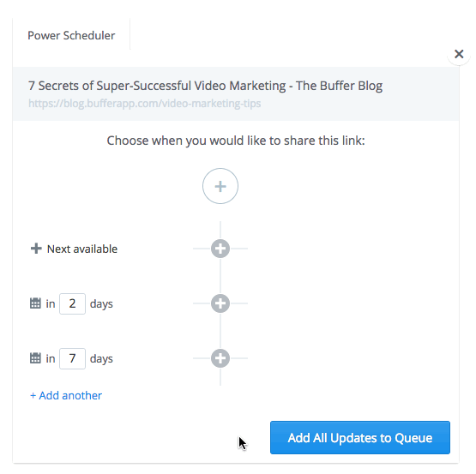Click calendar icon beside in 2 days
The height and width of the screenshot is (474, 476).
tap(35, 303)
